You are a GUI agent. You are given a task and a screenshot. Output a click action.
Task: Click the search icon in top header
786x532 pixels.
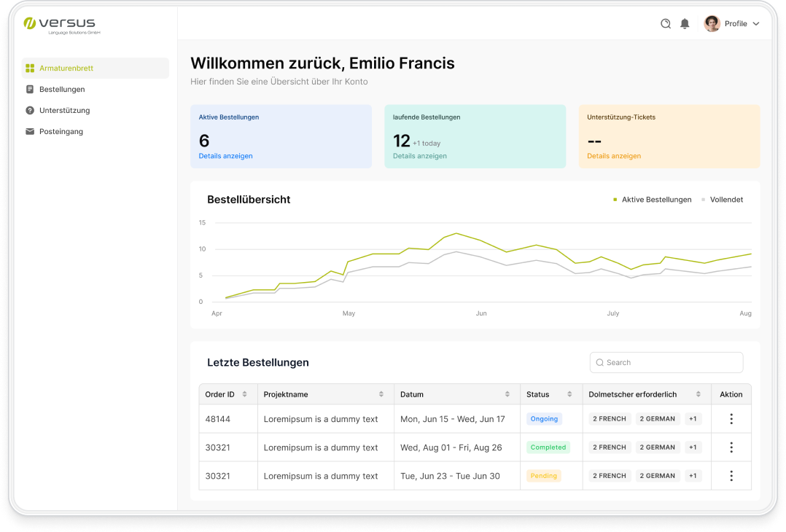click(666, 23)
